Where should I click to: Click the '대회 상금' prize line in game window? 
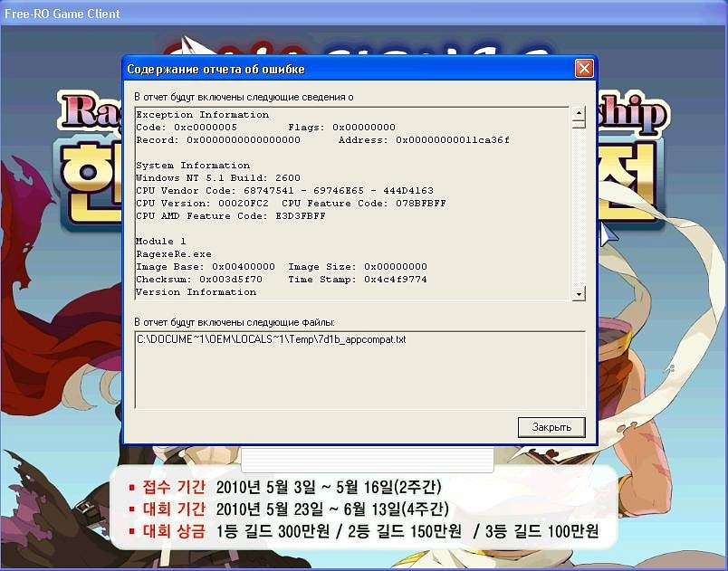[364, 531]
